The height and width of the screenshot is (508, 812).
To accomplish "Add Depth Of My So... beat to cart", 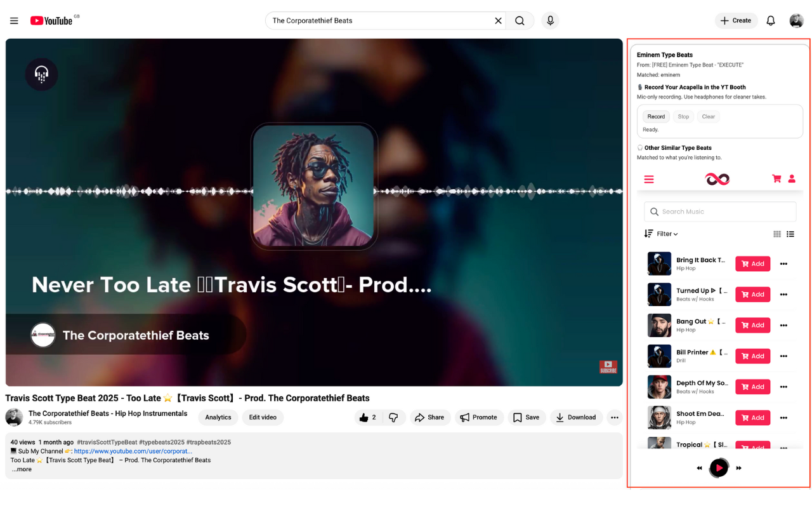I will (753, 387).
